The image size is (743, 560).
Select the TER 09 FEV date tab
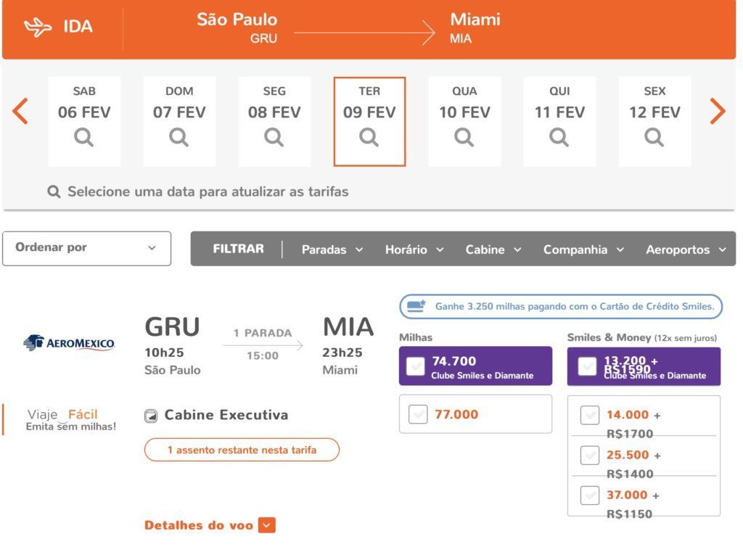pyautogui.click(x=369, y=121)
